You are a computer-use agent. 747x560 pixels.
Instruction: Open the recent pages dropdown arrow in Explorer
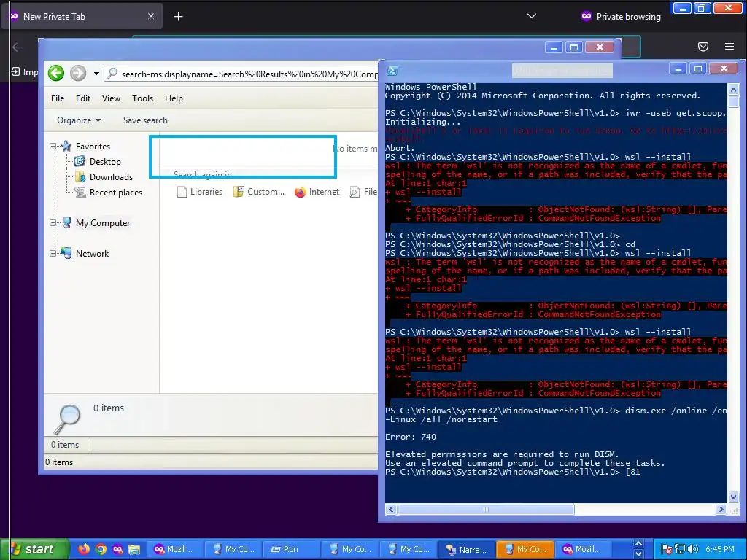coord(96,74)
